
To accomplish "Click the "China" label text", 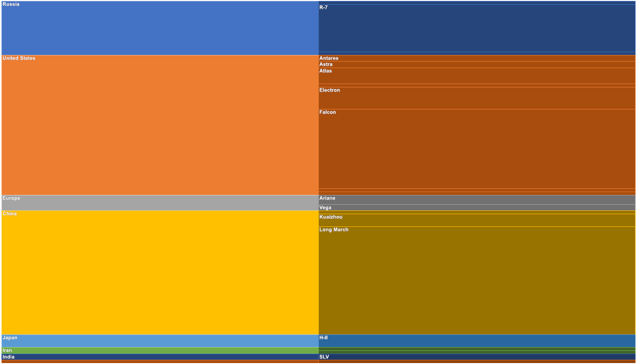I will pos(9,214).
